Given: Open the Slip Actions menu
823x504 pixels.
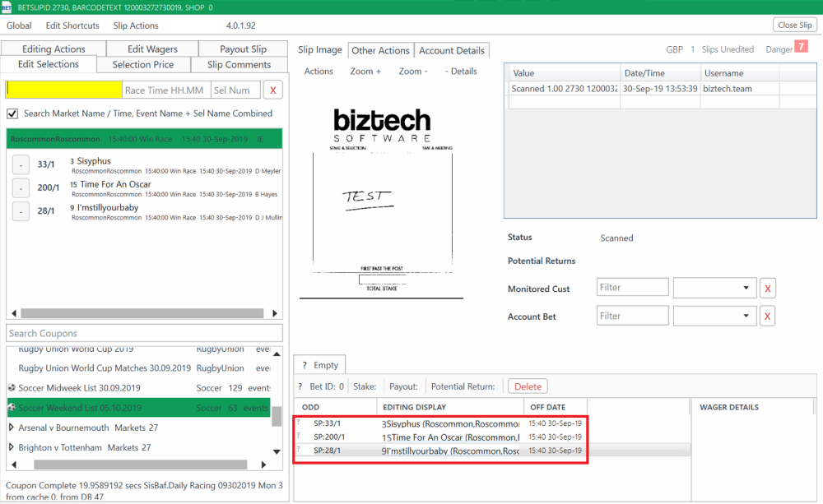Looking at the screenshot, I should (x=135, y=25).
